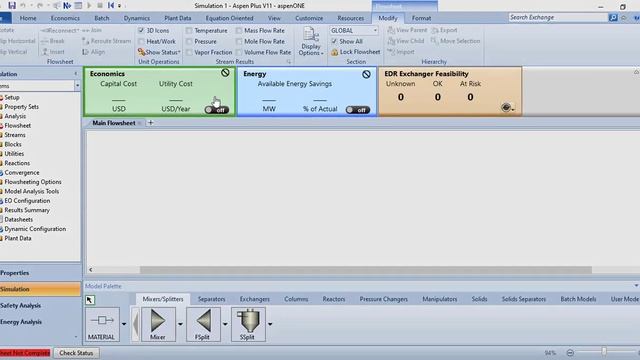Click Economics panel disabled circle icon
The height and width of the screenshot is (360, 640).
tap(225, 73)
